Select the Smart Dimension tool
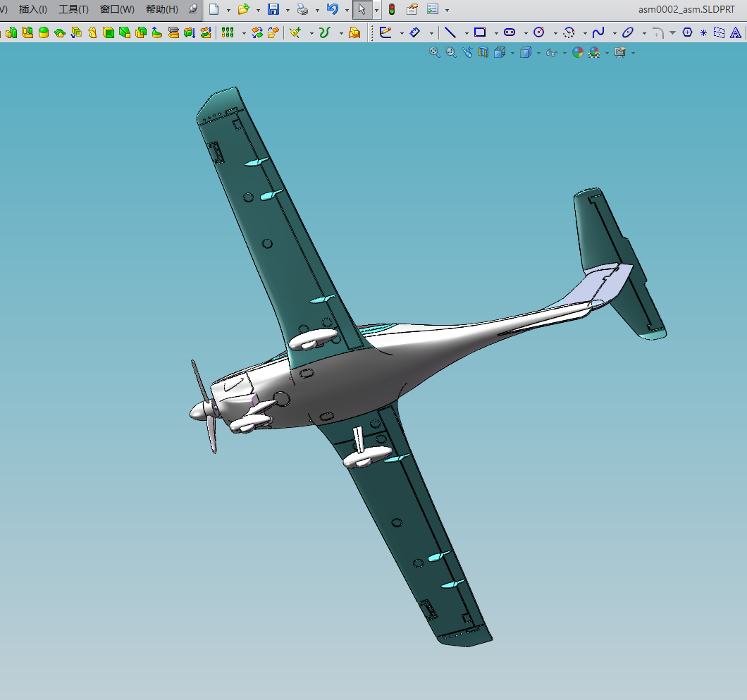 pyautogui.click(x=415, y=32)
